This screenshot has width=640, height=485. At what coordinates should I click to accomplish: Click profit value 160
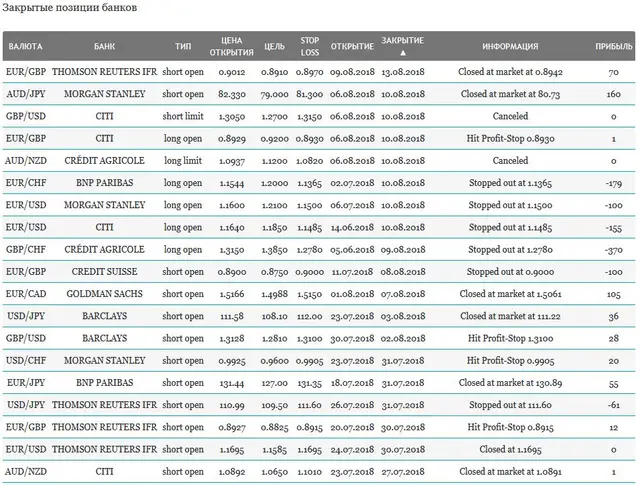613,94
